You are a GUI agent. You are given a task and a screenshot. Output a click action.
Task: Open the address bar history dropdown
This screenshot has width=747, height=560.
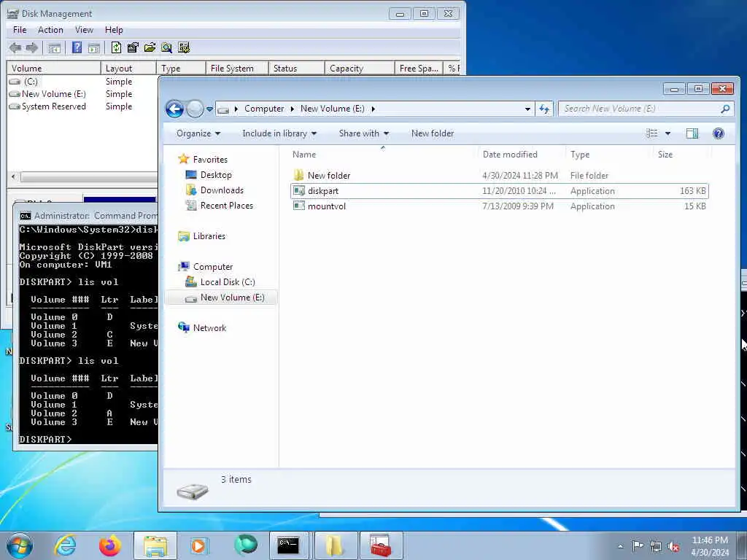[x=527, y=109]
